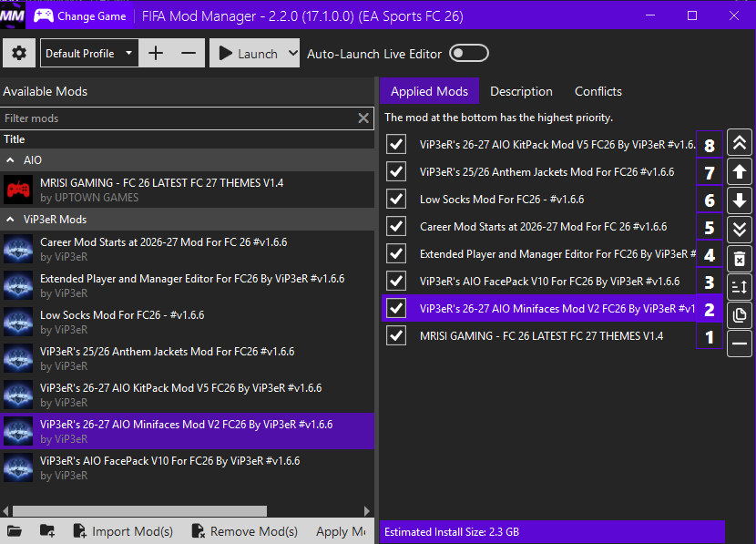Switch to the Applied Mods tab
This screenshot has width=756, height=544.
(x=429, y=91)
